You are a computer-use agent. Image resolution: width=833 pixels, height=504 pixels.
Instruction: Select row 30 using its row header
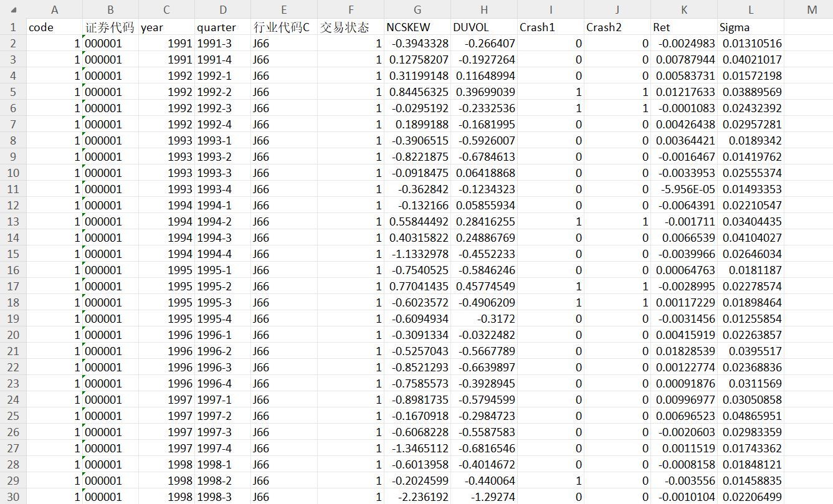pyautogui.click(x=13, y=497)
